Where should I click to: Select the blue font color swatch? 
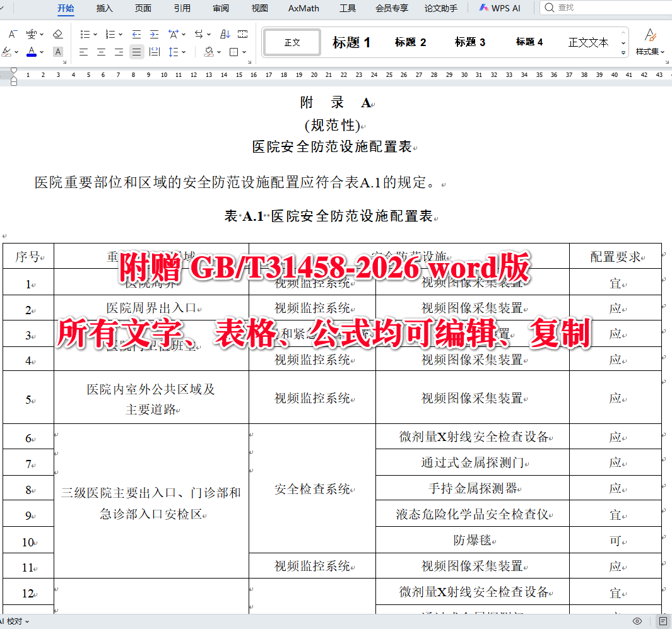point(32,55)
